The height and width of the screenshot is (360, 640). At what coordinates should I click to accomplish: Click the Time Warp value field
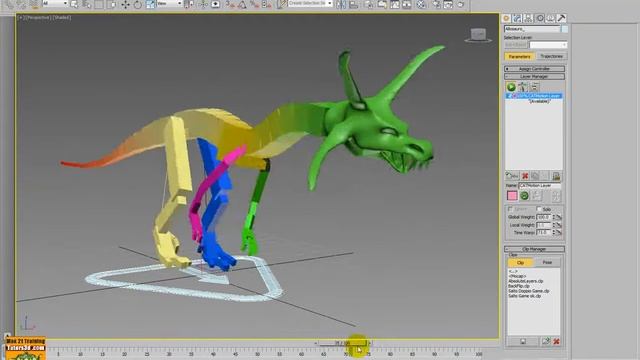coord(544,232)
